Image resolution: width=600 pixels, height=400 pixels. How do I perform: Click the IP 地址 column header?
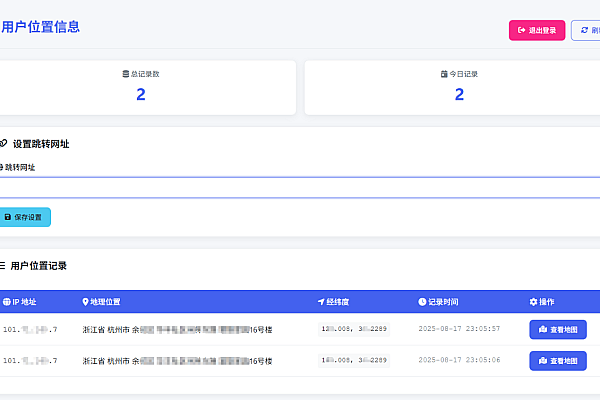pos(24,302)
